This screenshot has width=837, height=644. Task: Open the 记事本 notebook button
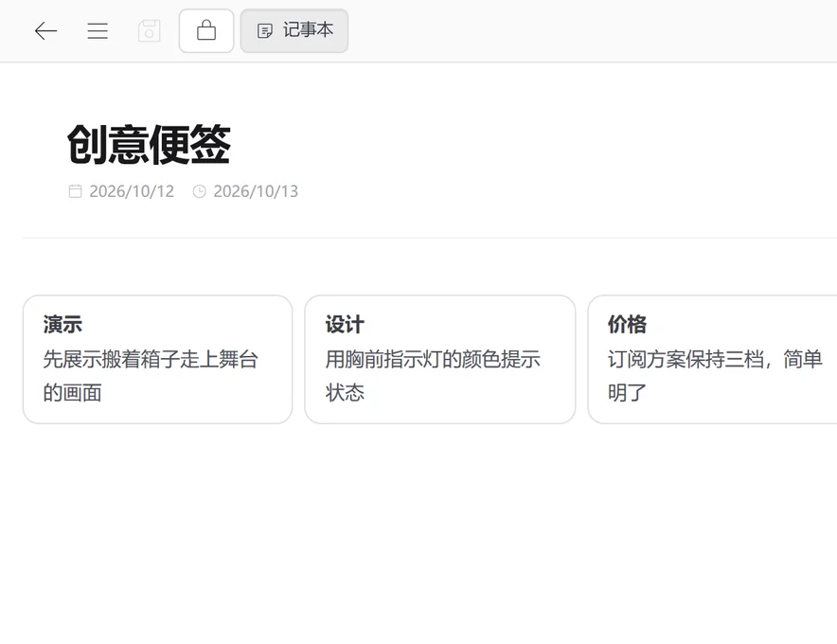pos(294,31)
